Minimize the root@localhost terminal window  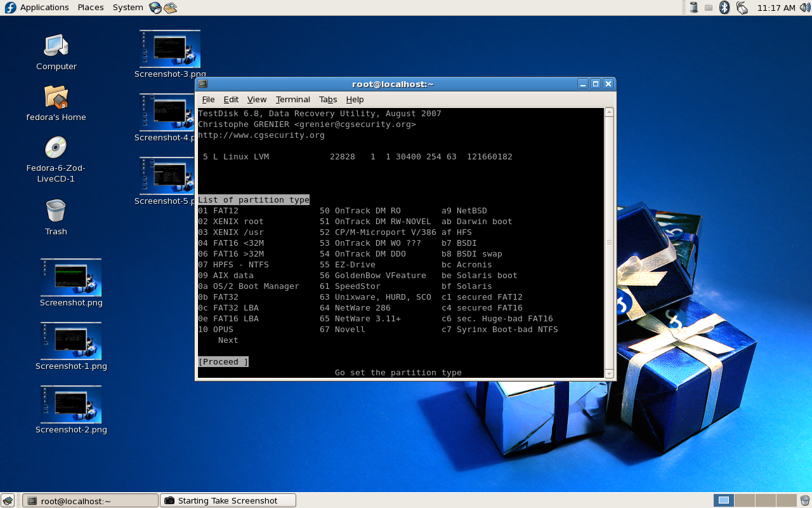583,84
